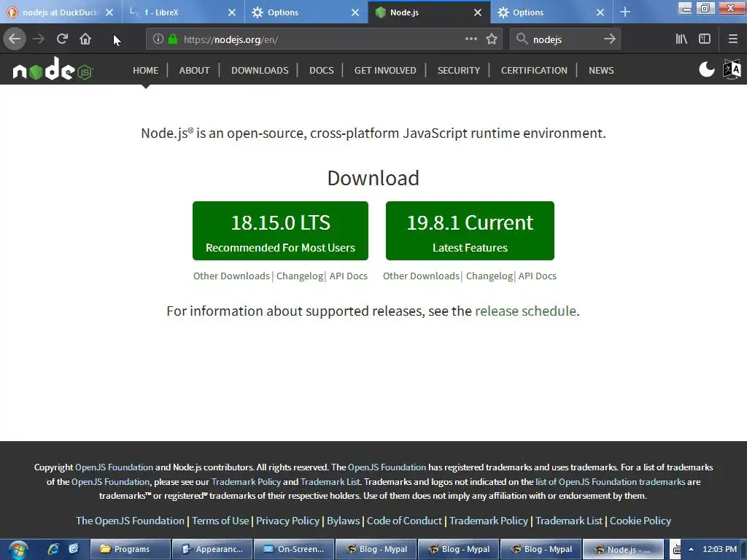Image resolution: width=747 pixels, height=560 pixels.
Task: Show site information icon in address bar
Action: [158, 39]
